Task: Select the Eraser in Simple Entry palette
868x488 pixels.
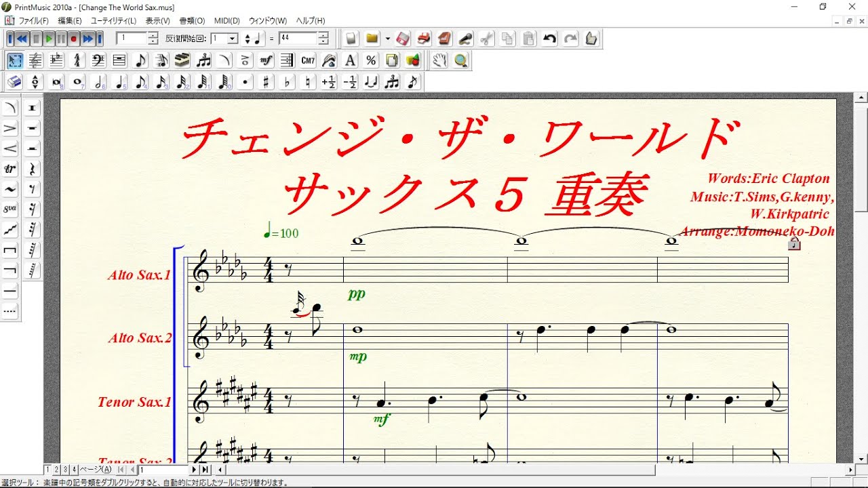Action: point(14,82)
